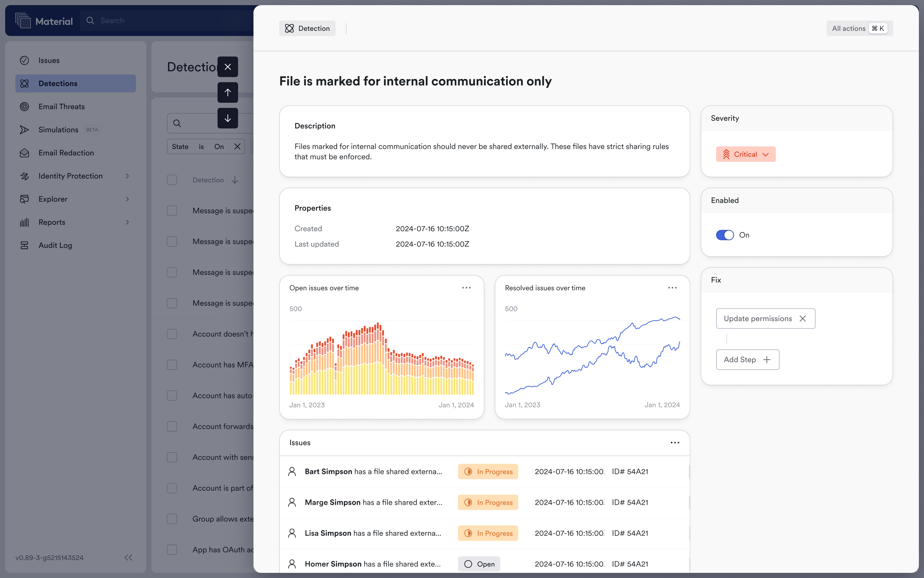Expand the Explorer submenu chevron
The width and height of the screenshot is (924, 578).
[127, 199]
